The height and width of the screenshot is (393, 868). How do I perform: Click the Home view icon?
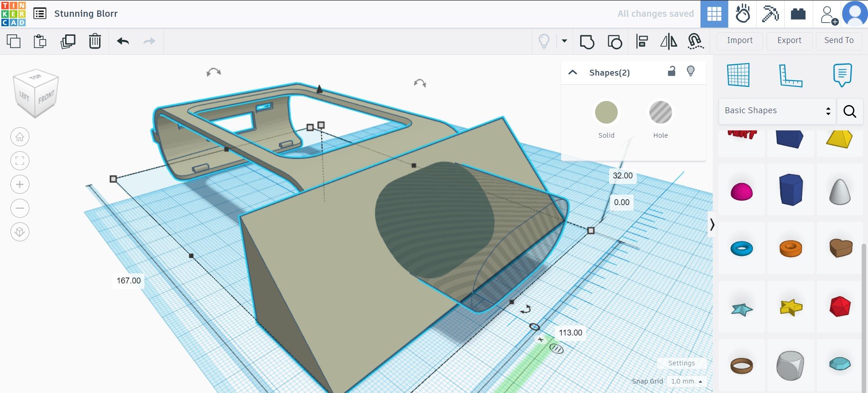point(20,137)
